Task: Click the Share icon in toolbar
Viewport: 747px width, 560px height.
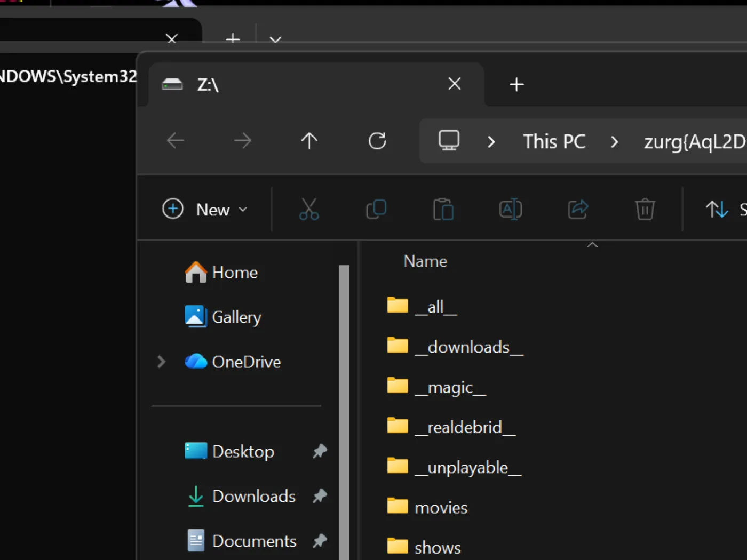Action: click(578, 209)
